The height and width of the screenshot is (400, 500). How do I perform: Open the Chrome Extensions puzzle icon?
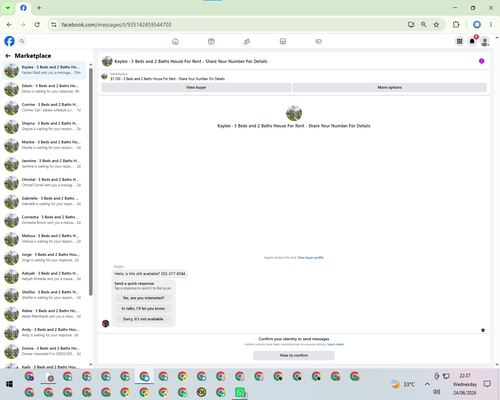coord(456,25)
